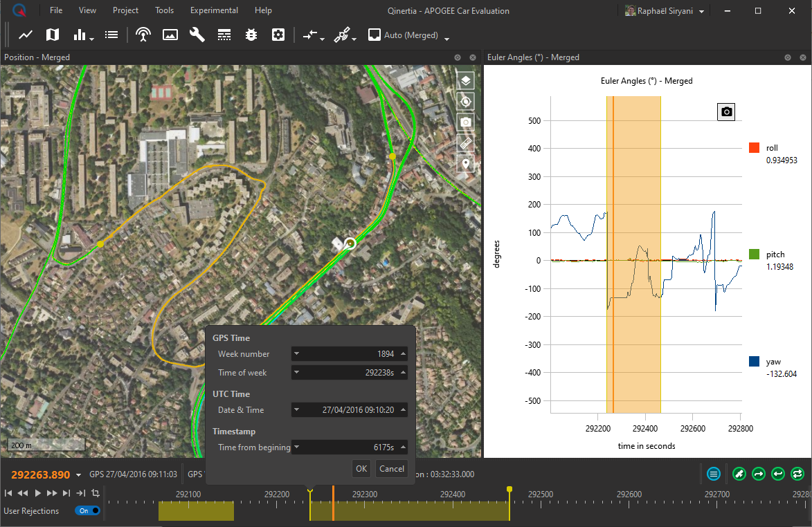Confirm the time dialog with OK
Image resolution: width=812 pixels, height=527 pixels.
[361, 468]
